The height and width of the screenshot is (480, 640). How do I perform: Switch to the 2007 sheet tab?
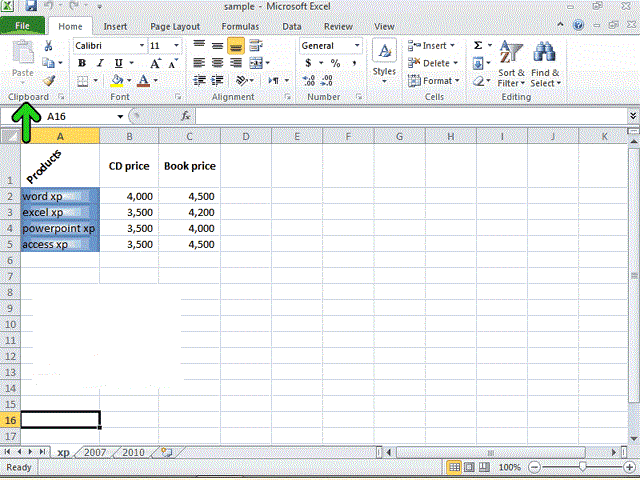tap(95, 452)
